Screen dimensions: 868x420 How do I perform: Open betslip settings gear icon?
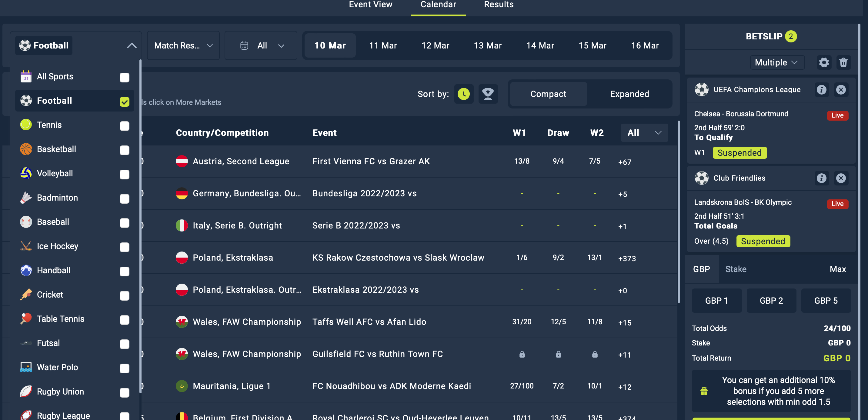click(x=823, y=63)
